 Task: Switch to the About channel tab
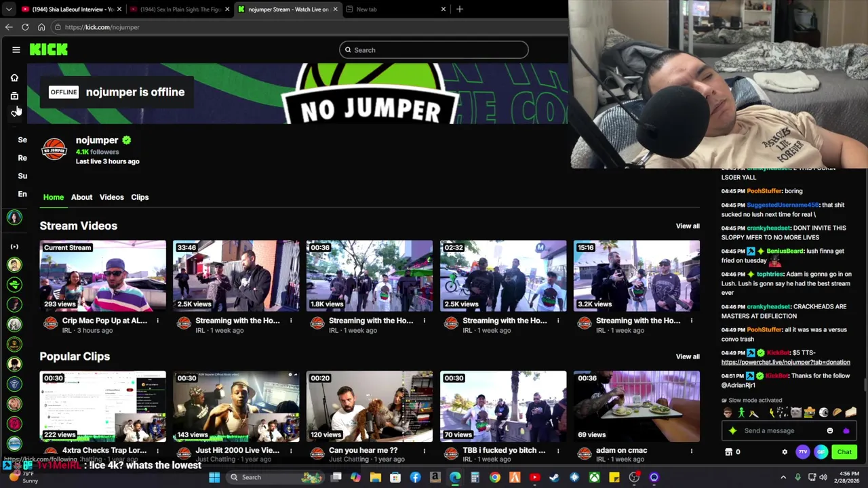[81, 197]
